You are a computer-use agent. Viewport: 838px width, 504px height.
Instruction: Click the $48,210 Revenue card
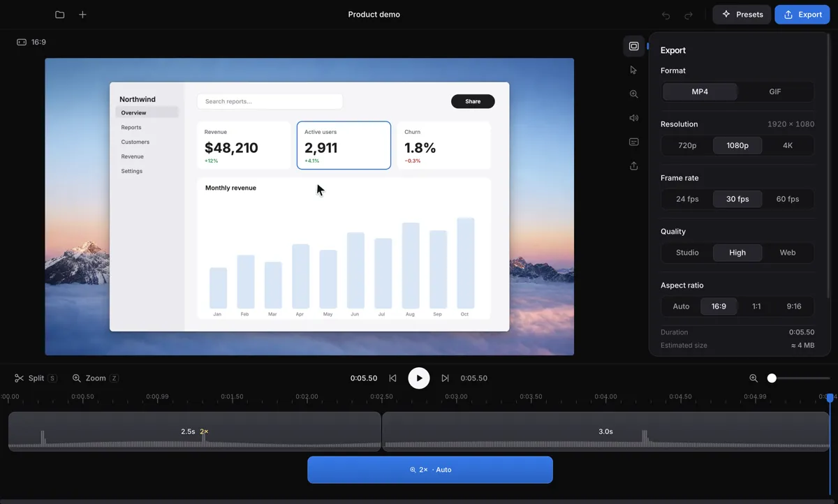244,145
